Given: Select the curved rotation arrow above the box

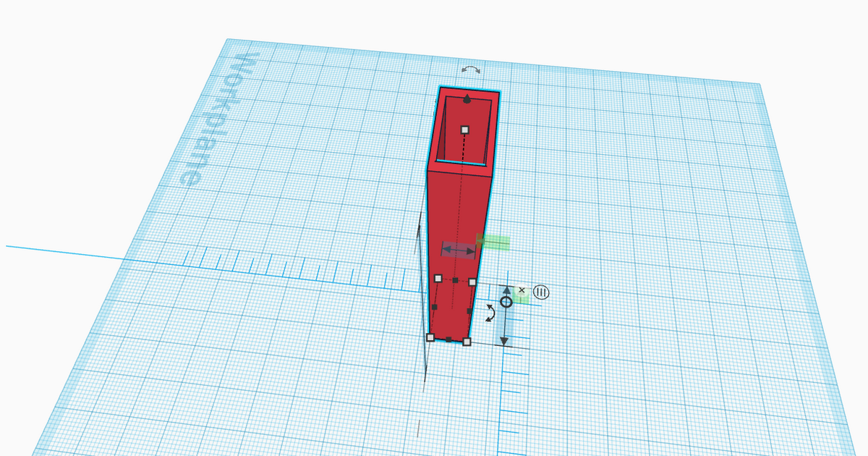Looking at the screenshot, I should tap(471, 69).
